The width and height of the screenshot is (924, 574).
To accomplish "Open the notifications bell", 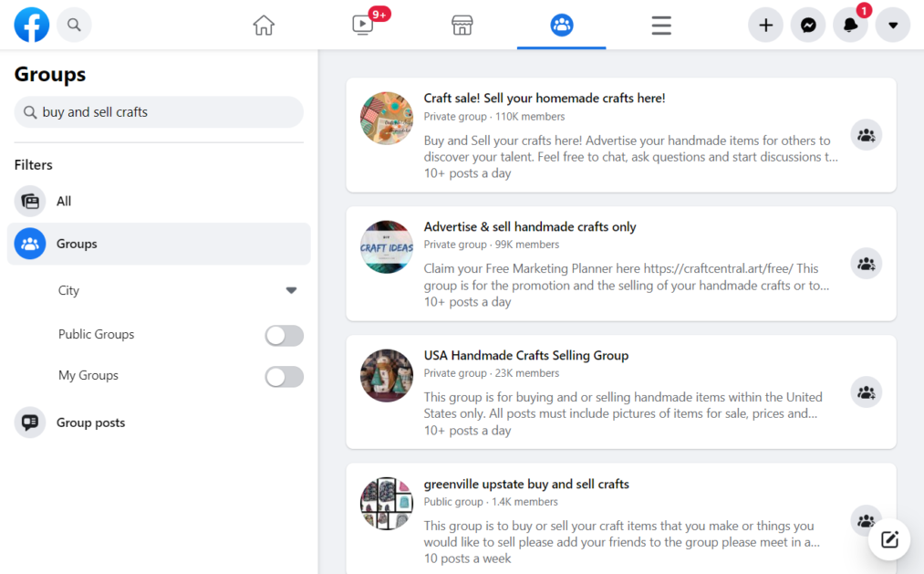I will (x=850, y=25).
